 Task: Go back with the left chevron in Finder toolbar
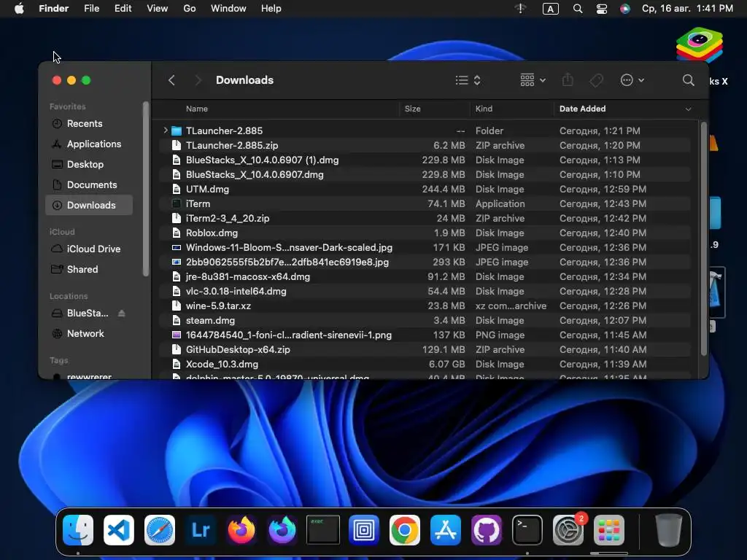[172, 80]
